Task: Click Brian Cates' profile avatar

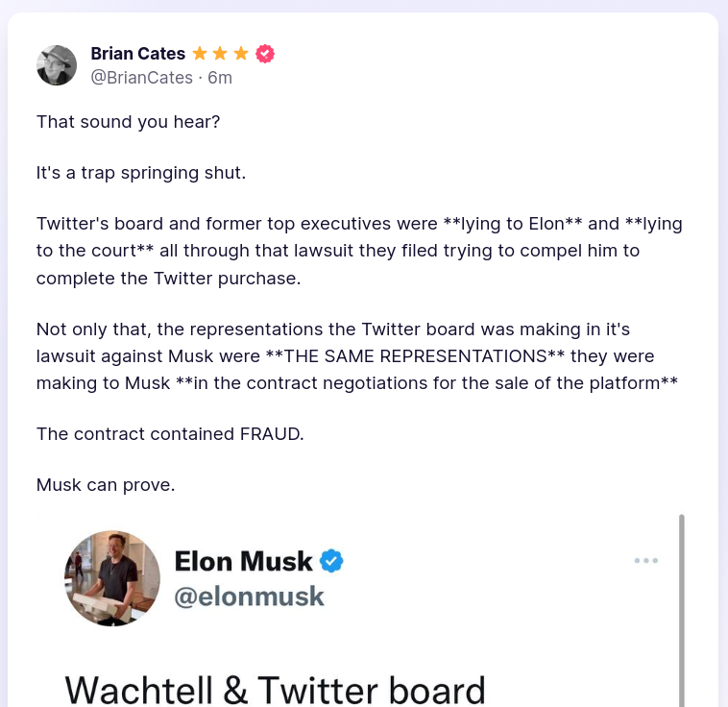Action: point(57,65)
